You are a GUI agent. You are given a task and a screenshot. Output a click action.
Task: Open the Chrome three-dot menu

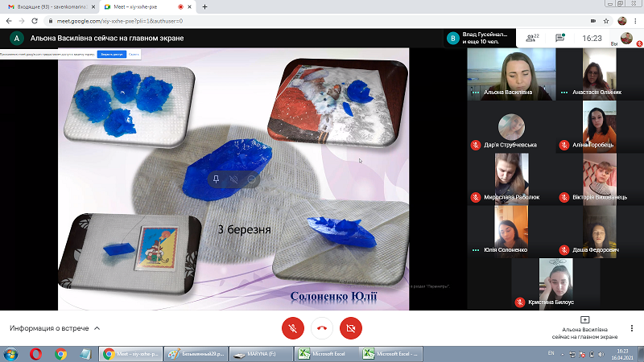point(635,21)
